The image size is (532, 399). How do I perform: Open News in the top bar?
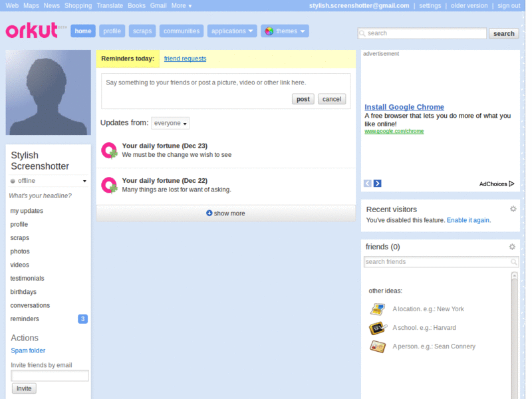pos(52,6)
